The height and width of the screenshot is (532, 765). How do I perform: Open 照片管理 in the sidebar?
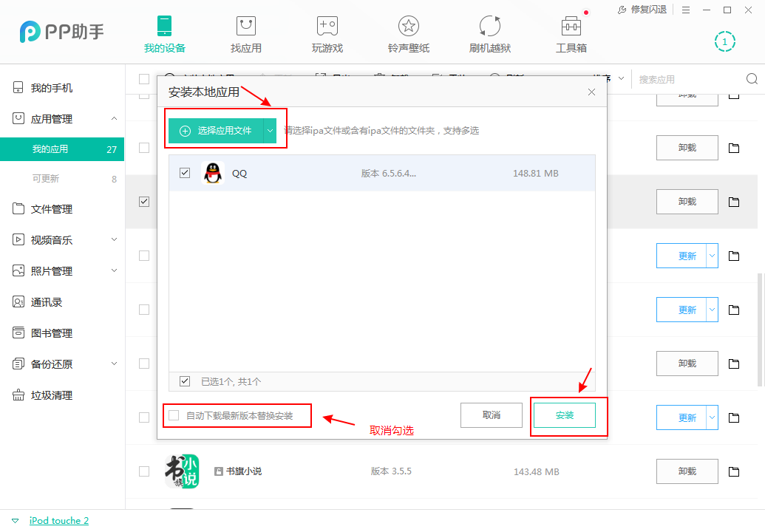tap(52, 270)
